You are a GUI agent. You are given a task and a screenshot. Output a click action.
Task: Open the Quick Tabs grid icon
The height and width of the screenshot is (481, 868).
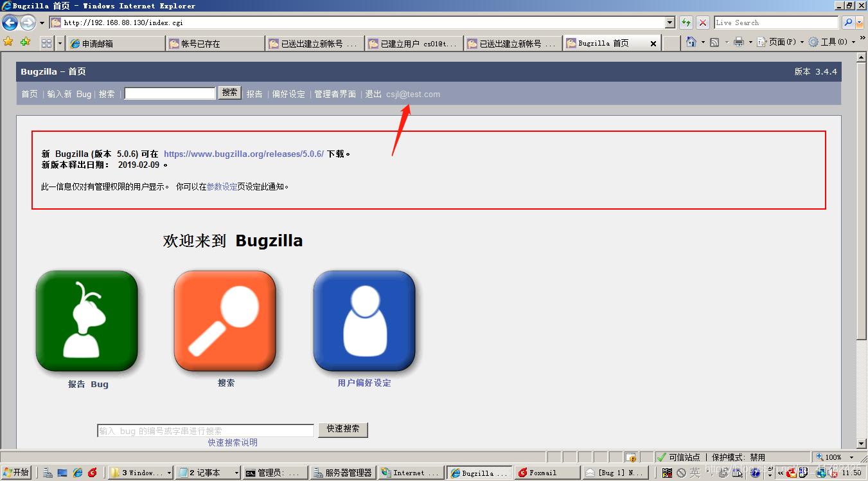pos(46,43)
